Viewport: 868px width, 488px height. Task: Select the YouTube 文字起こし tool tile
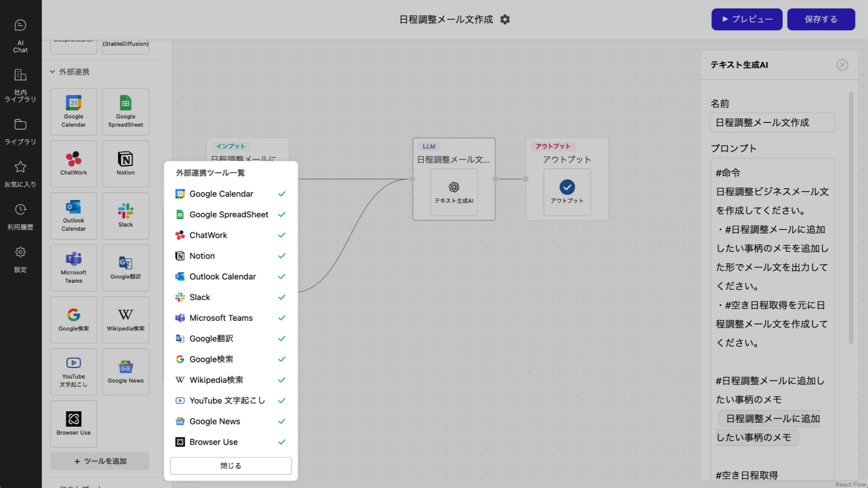[x=74, y=372]
